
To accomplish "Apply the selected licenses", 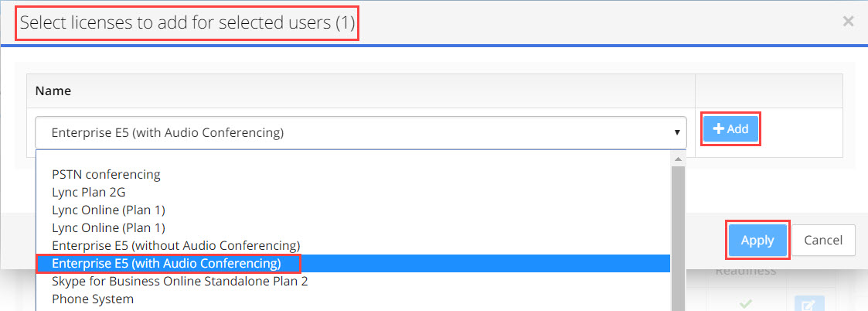I will [x=757, y=241].
